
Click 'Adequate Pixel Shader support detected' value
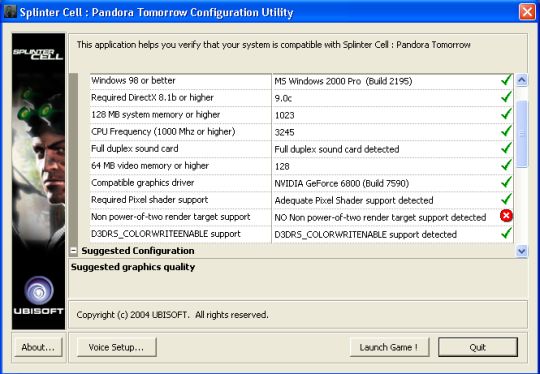tap(354, 200)
